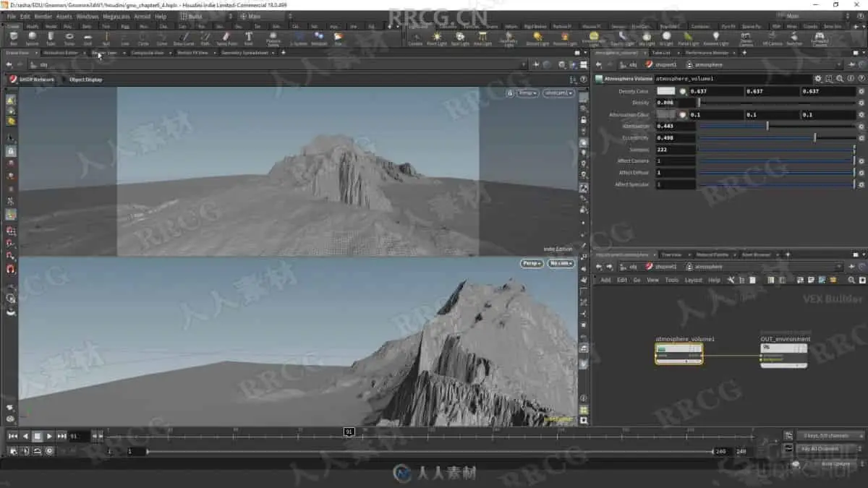
Task: Open the Windows menu
Action: (87, 16)
